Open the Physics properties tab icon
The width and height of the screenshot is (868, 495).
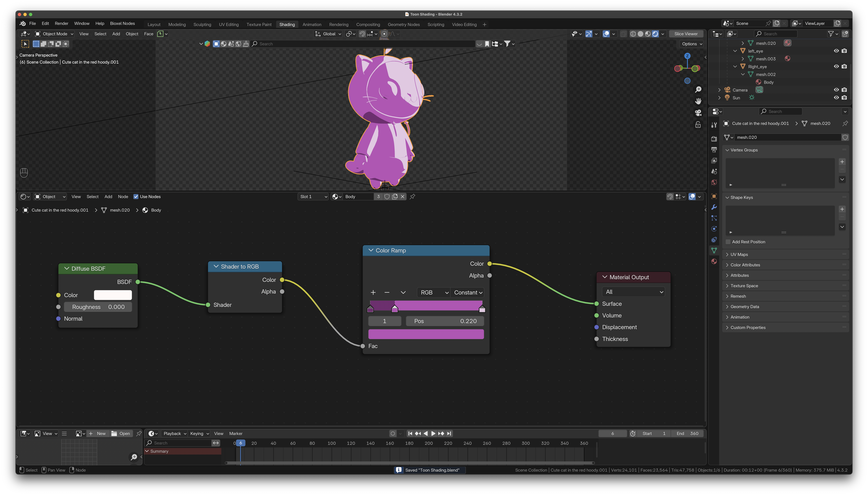click(714, 229)
